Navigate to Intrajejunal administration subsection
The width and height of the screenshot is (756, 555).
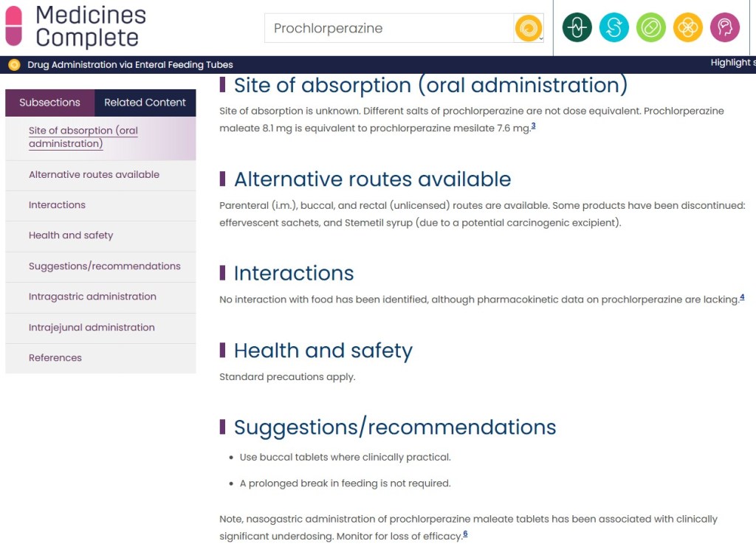point(92,328)
